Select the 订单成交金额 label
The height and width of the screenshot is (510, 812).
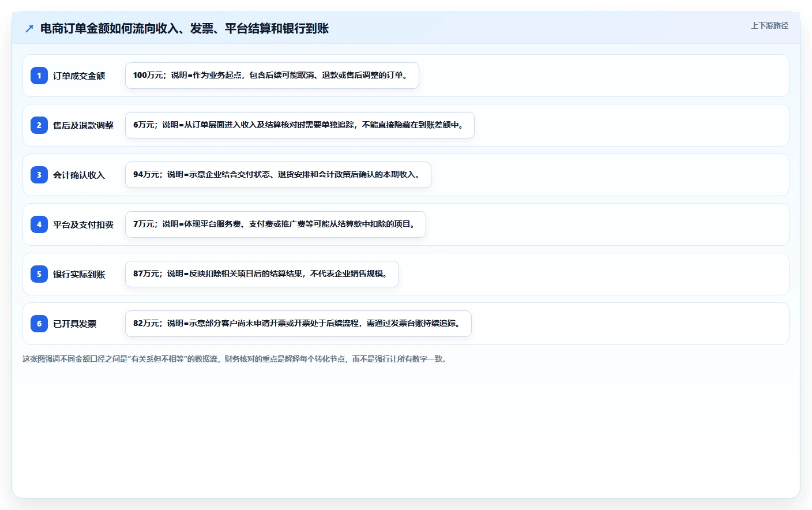click(x=79, y=76)
